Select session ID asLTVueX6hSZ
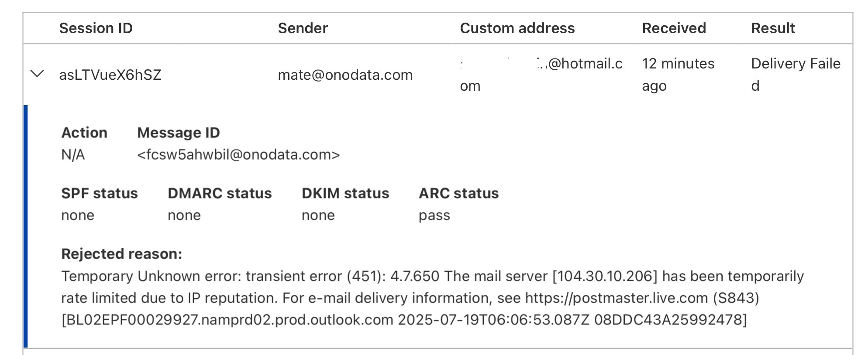This screenshot has width=868, height=355. point(110,75)
